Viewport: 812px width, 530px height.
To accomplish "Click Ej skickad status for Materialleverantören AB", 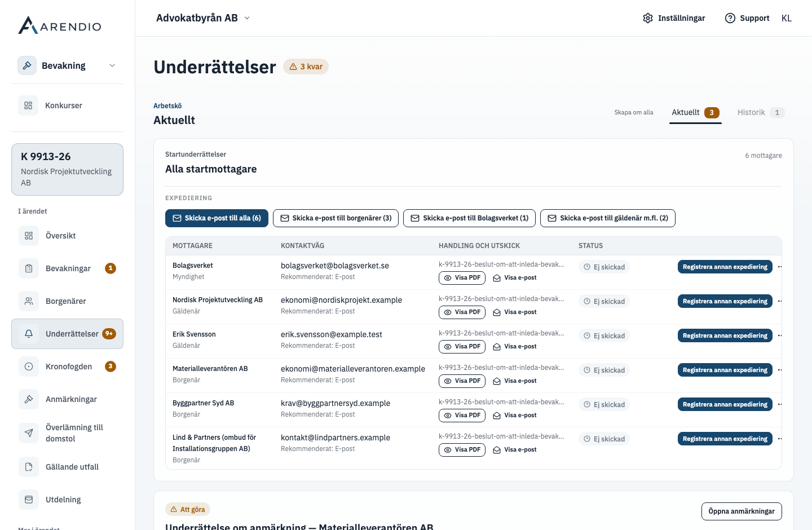I will tap(604, 370).
